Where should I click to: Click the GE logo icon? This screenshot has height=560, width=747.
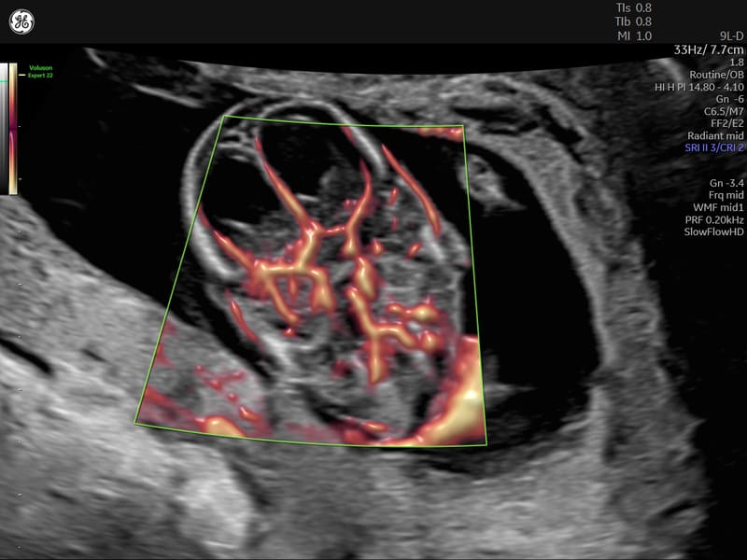coord(21,21)
